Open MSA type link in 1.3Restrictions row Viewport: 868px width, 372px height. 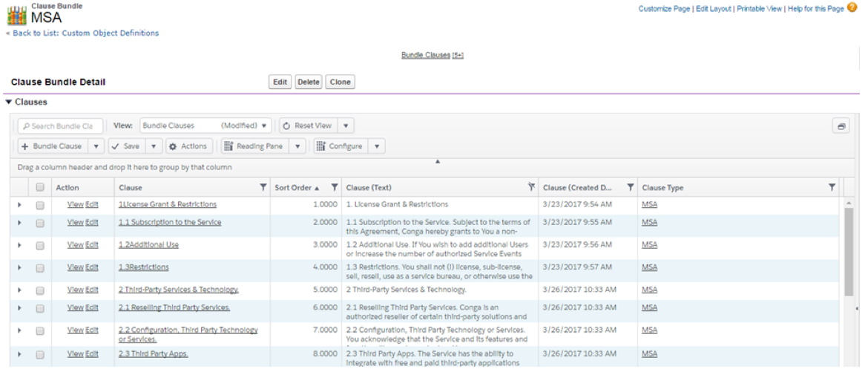tap(649, 267)
